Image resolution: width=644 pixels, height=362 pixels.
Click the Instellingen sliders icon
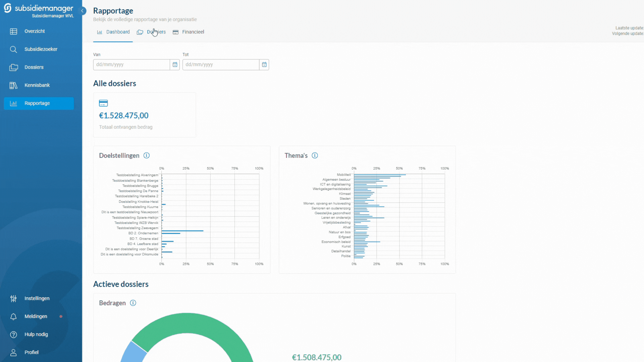13,298
